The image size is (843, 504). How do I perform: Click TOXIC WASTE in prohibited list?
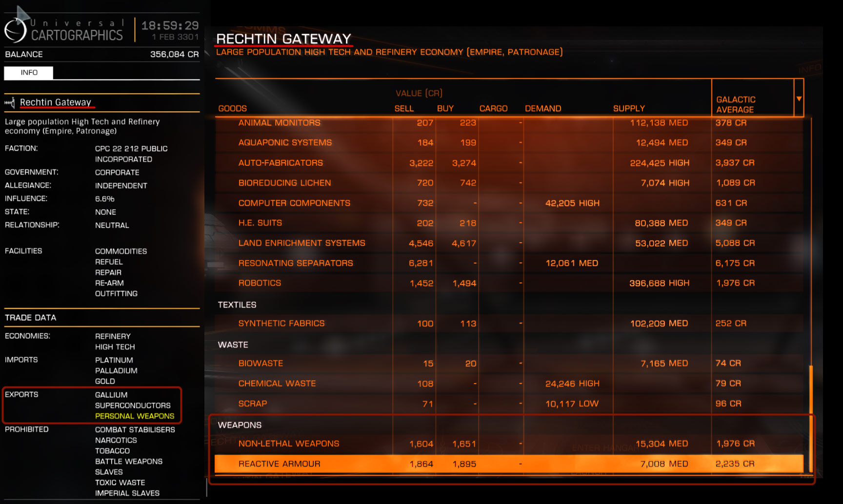coord(120,483)
